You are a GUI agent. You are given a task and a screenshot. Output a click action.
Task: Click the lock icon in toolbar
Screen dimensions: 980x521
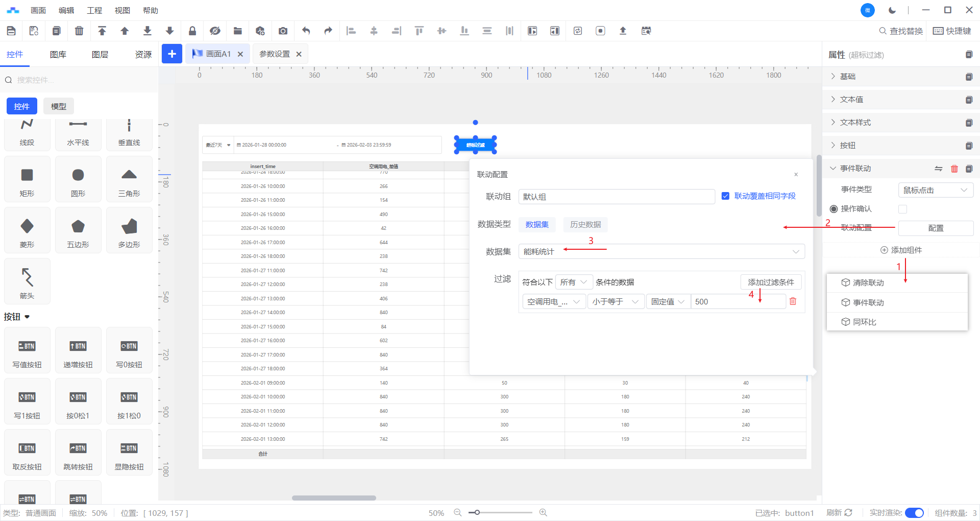click(192, 31)
